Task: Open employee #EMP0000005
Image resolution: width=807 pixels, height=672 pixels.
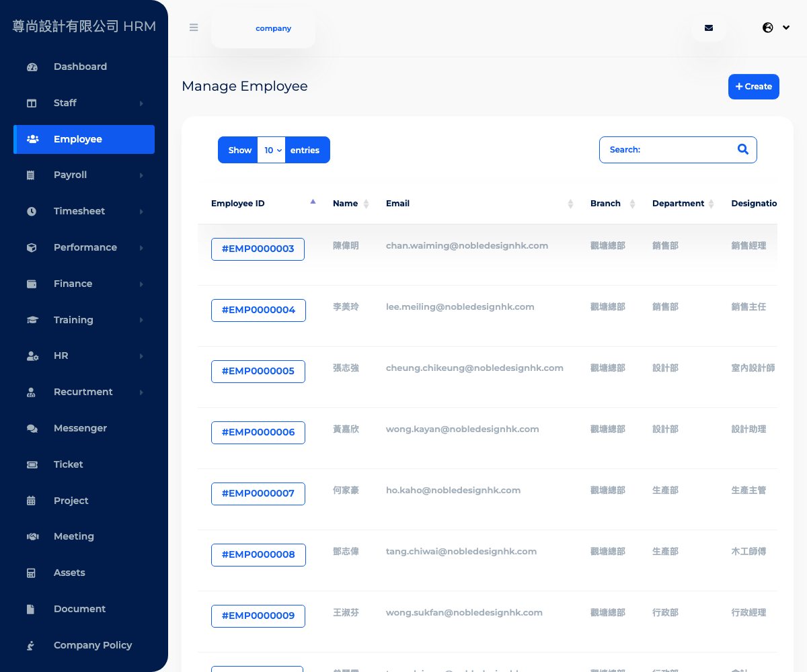Action: (x=258, y=371)
